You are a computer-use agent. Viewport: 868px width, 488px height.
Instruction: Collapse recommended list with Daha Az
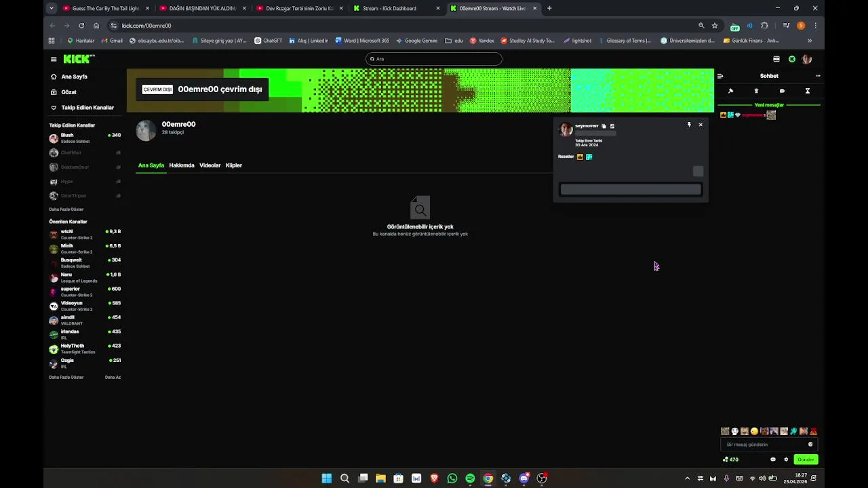click(x=113, y=377)
